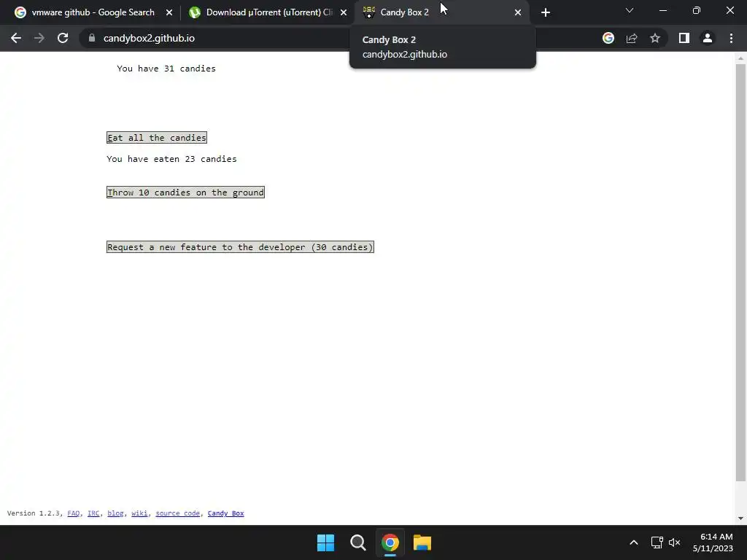
Task: Click Eat all the candies
Action: [x=157, y=138]
